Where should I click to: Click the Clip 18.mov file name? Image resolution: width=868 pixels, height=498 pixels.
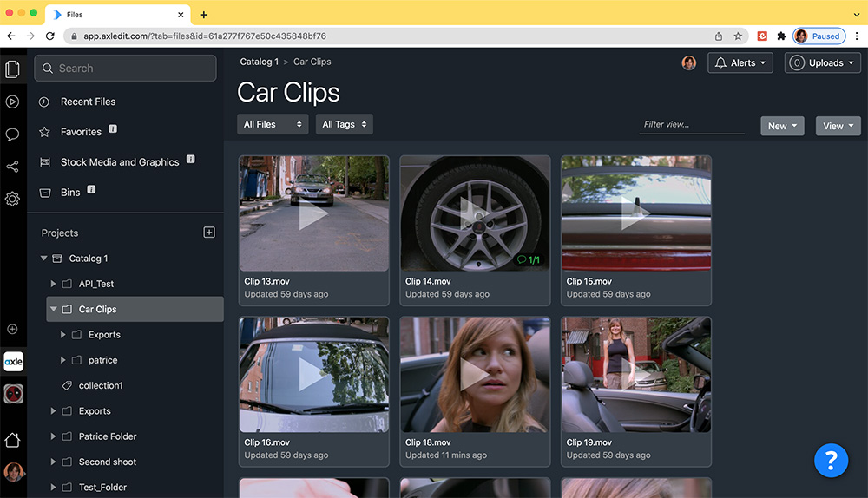428,442
